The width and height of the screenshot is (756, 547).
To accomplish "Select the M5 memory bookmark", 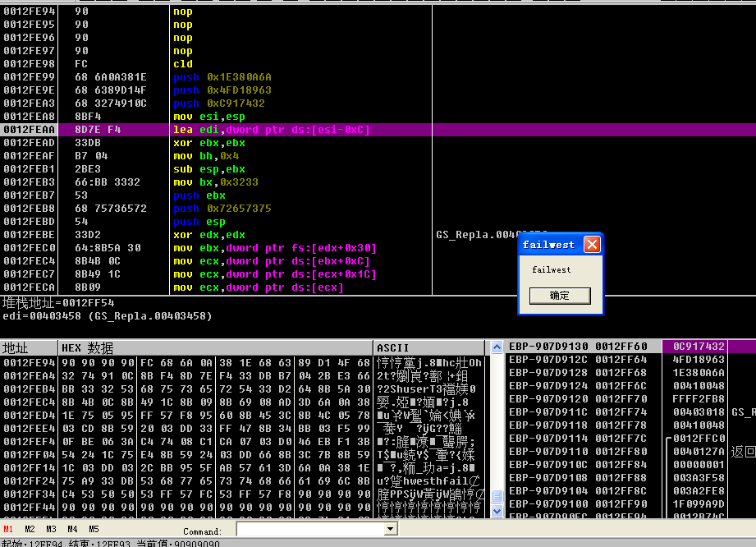I will point(94,530).
